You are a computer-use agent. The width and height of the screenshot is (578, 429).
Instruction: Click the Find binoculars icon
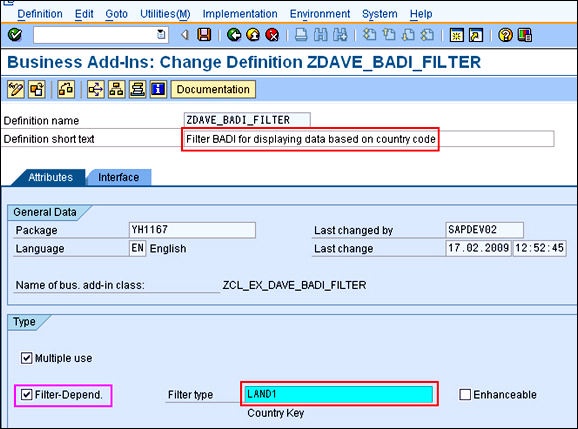pyautogui.click(x=321, y=35)
